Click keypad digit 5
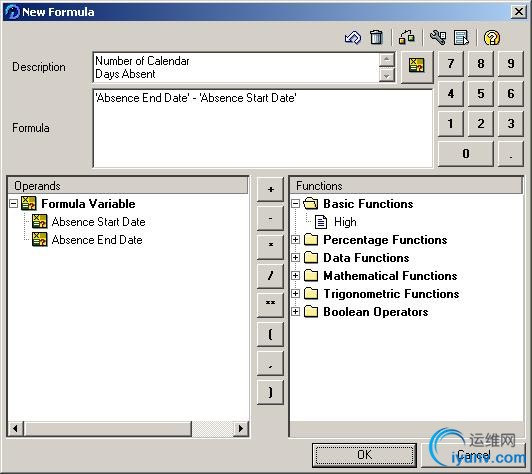This screenshot has height=474, width=532. click(481, 94)
